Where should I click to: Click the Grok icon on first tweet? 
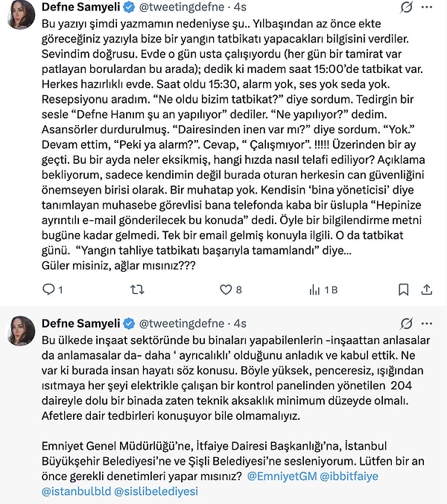408,10
